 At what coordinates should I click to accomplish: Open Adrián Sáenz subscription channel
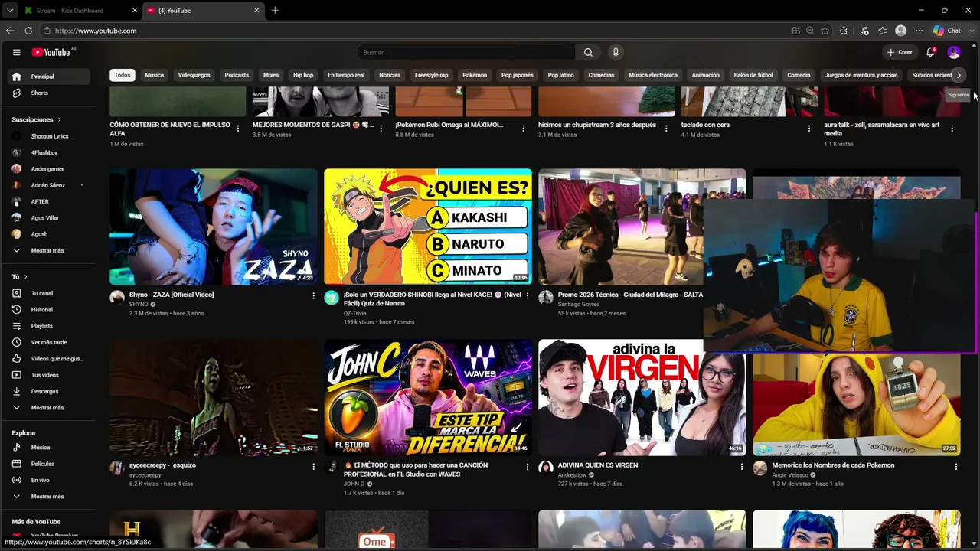coord(49,185)
